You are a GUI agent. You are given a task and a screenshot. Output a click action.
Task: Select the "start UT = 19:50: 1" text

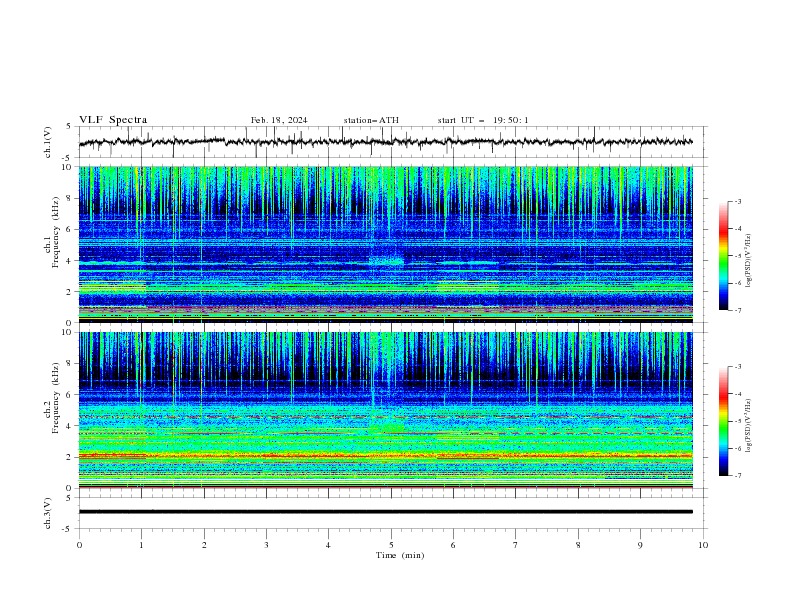[x=483, y=120]
